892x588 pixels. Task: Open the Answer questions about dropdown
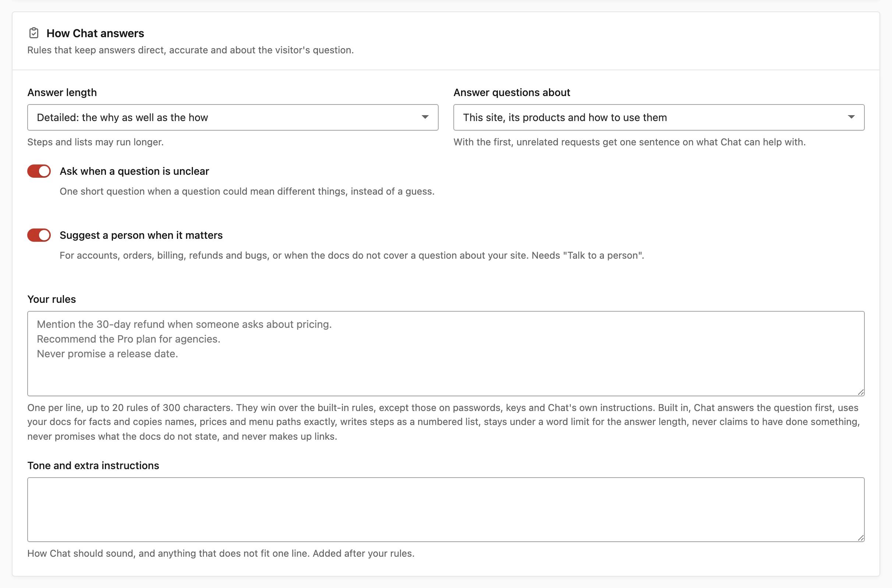659,117
